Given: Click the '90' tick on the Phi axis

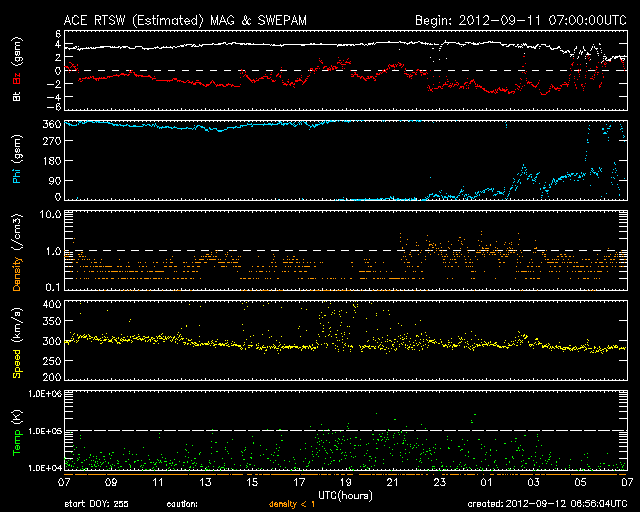Looking at the screenshot, I should [x=55, y=180].
